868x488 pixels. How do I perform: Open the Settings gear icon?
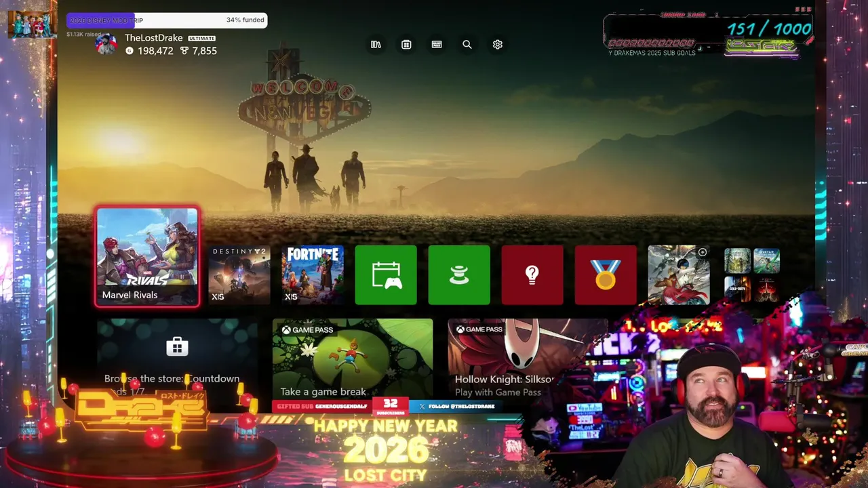coord(498,45)
